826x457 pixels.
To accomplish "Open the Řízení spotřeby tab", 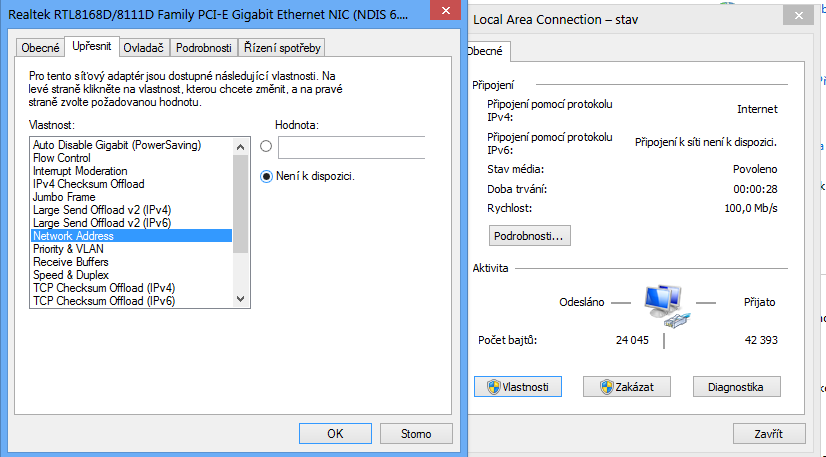I will pos(282,48).
